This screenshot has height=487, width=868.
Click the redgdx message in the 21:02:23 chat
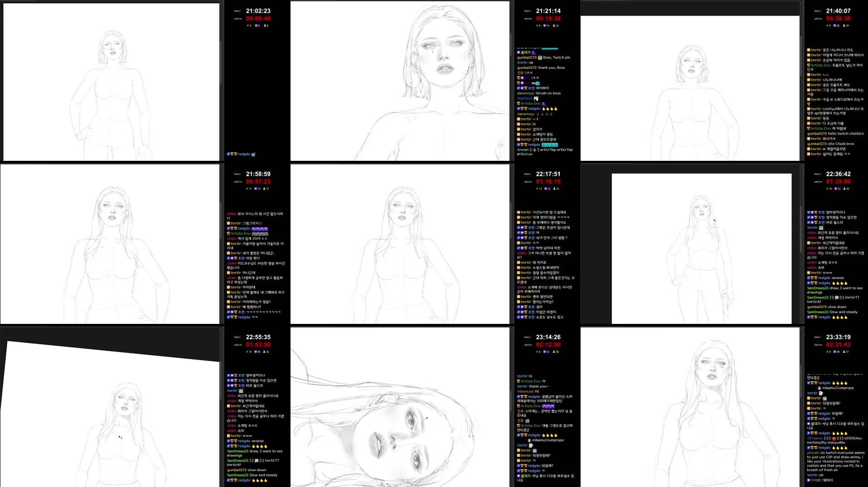click(x=241, y=154)
